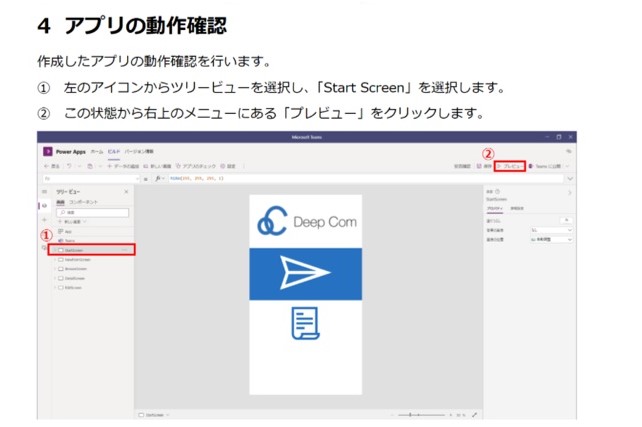This screenshot has width=642, height=427.
Task: Click the undo arrow in toolbar
Action: pos(68,165)
